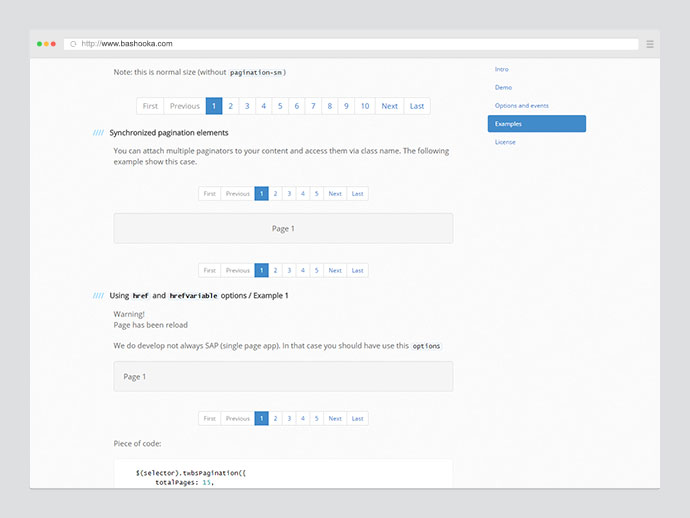Go to page 5 in large pagination
Image resolution: width=690 pixels, height=518 pixels.
[x=280, y=106]
